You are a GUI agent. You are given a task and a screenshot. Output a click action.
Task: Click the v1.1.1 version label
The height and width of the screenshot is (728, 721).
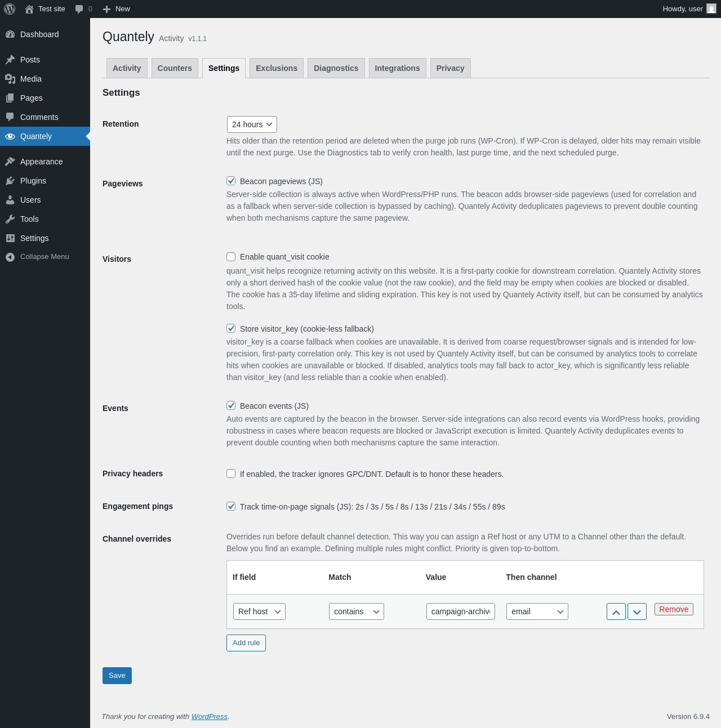coord(198,39)
